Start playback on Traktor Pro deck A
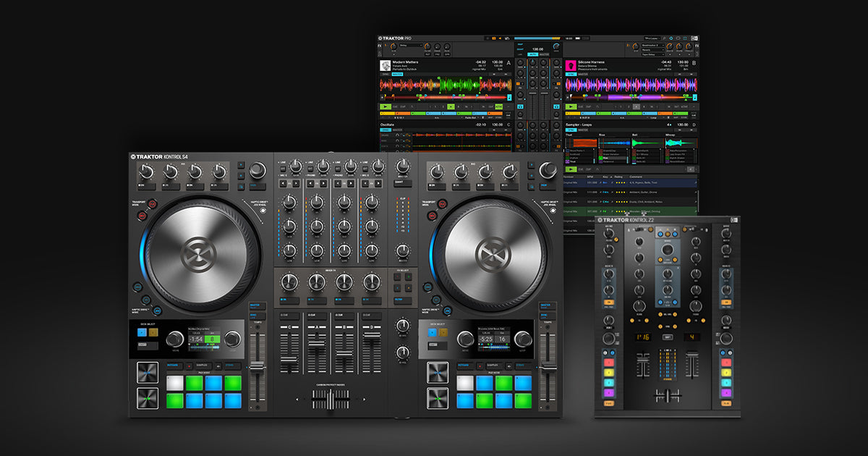The width and height of the screenshot is (868, 456). (386, 106)
